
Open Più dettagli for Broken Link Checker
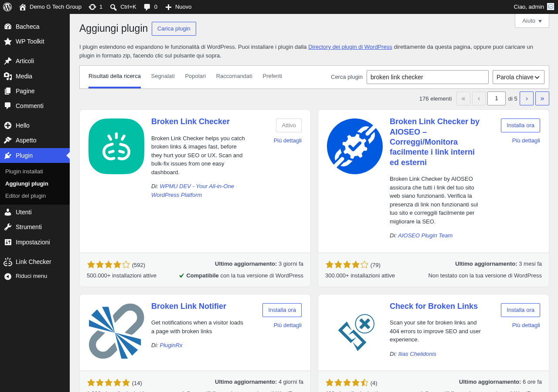(288, 140)
